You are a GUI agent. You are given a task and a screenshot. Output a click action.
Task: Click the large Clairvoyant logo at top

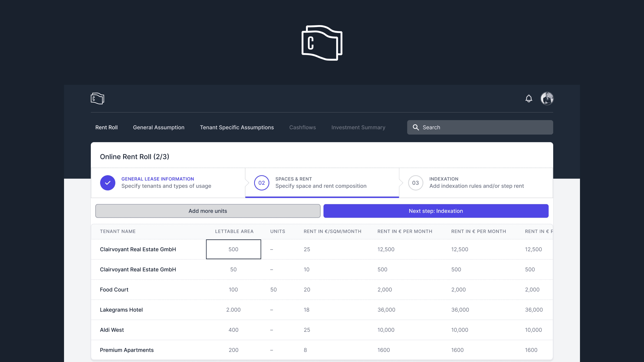click(322, 43)
